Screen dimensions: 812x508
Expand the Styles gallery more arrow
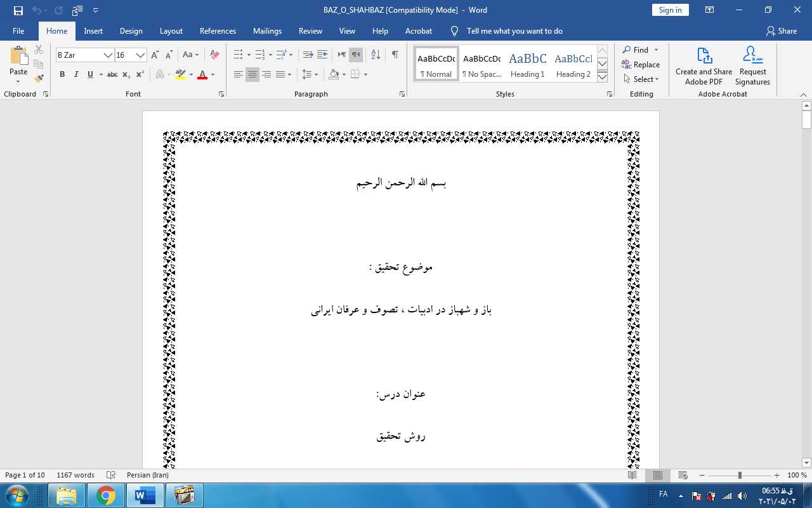(603, 77)
